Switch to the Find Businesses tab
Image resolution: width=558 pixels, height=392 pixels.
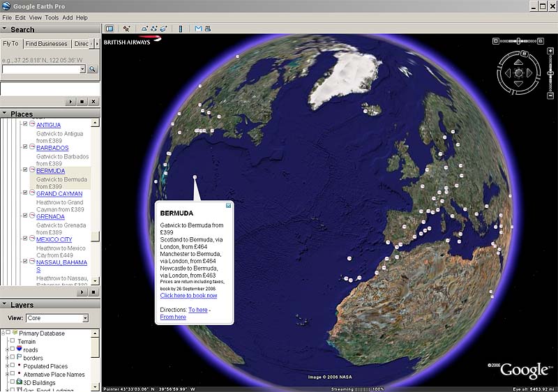click(x=46, y=44)
